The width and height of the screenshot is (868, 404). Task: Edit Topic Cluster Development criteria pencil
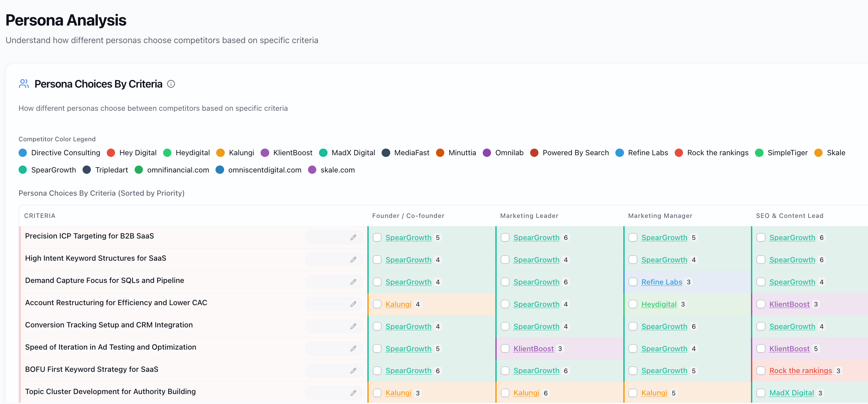tap(353, 393)
